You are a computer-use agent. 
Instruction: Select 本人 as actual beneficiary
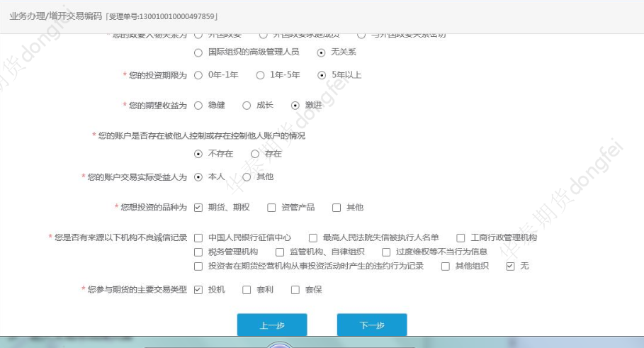(198, 176)
